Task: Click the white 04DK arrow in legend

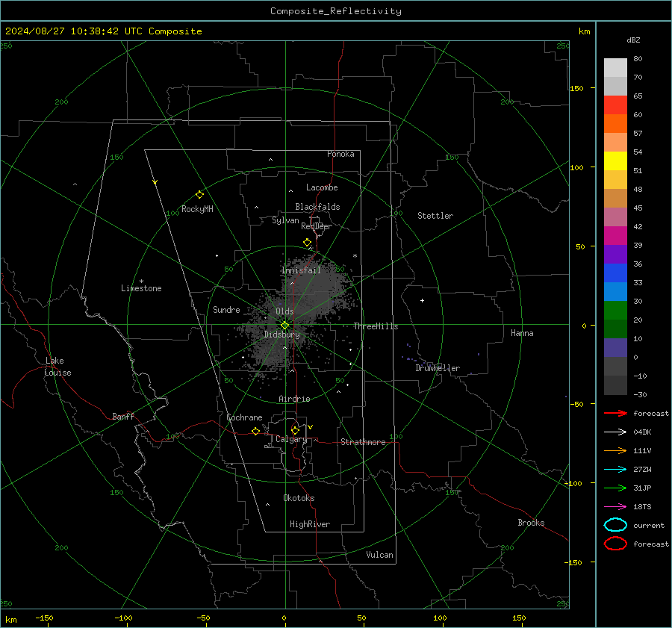Action: [615, 432]
